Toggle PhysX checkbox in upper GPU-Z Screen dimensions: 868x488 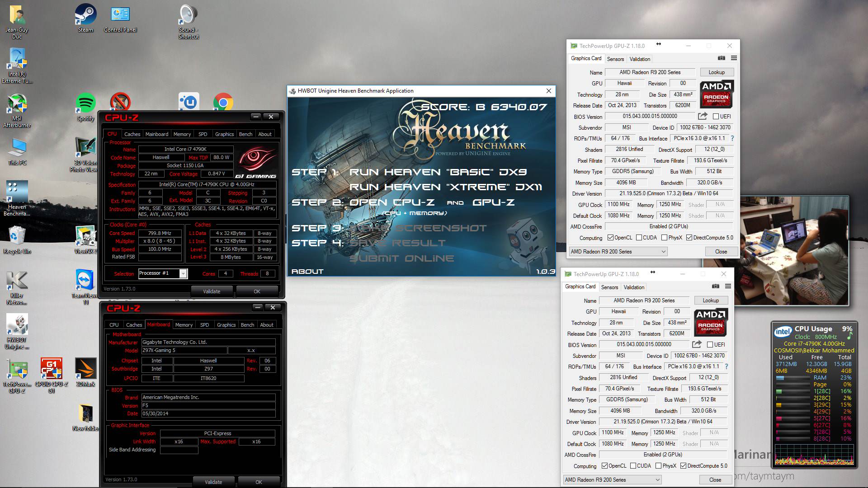(664, 238)
